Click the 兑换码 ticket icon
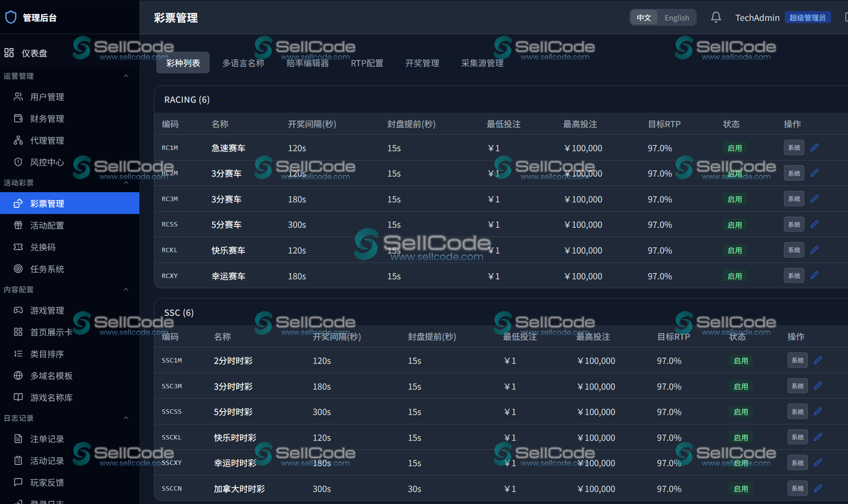848x504 pixels. click(x=18, y=247)
